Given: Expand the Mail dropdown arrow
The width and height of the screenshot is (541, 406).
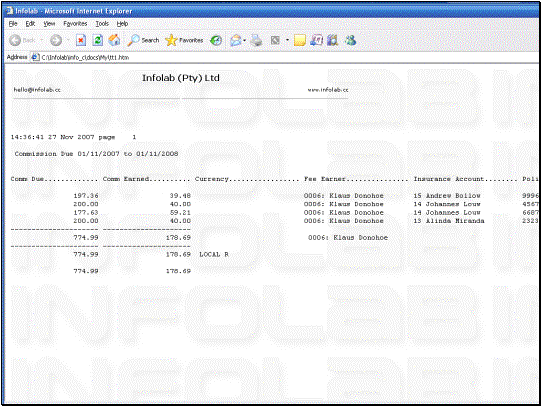Looking at the screenshot, I should 244,41.
